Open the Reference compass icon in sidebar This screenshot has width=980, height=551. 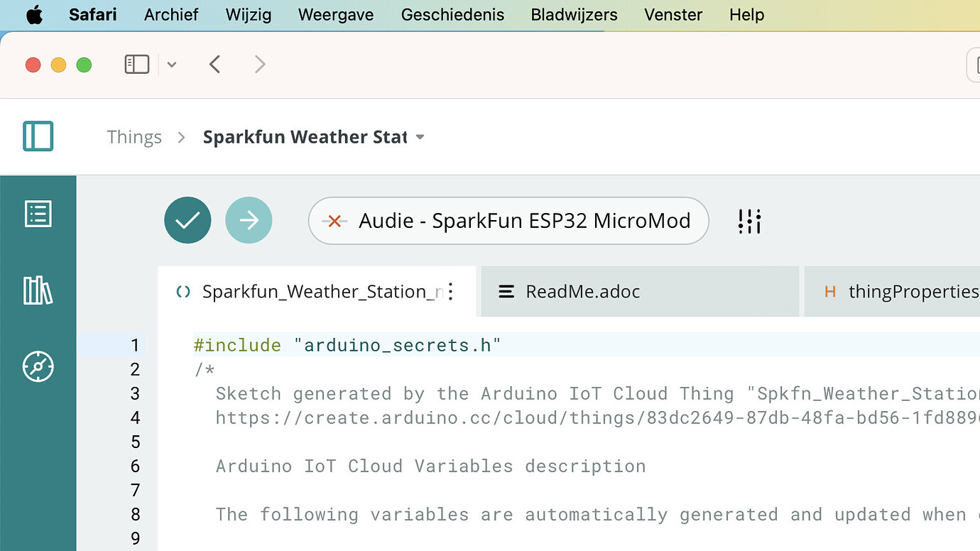[x=38, y=366]
